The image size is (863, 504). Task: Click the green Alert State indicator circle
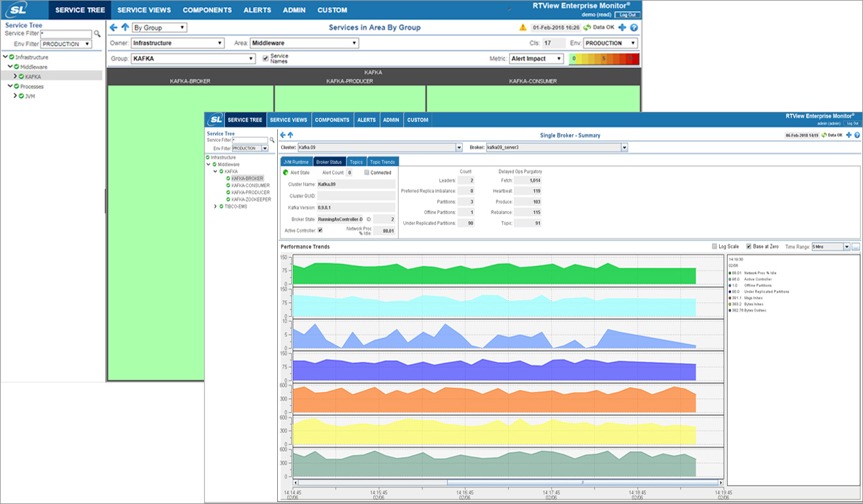pyautogui.click(x=286, y=173)
